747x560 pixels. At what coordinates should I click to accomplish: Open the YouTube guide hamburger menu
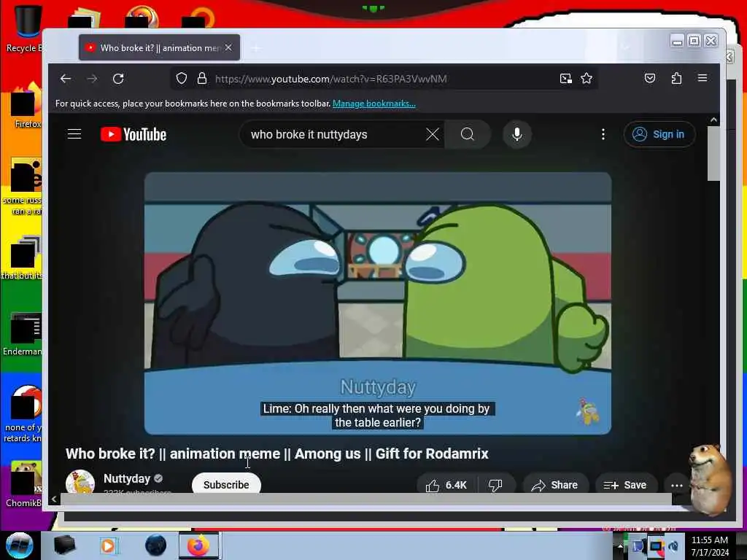coord(74,134)
